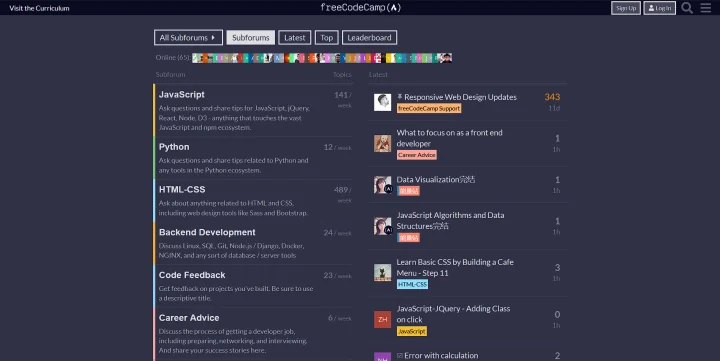Open the Data Visualization topic

436,179
